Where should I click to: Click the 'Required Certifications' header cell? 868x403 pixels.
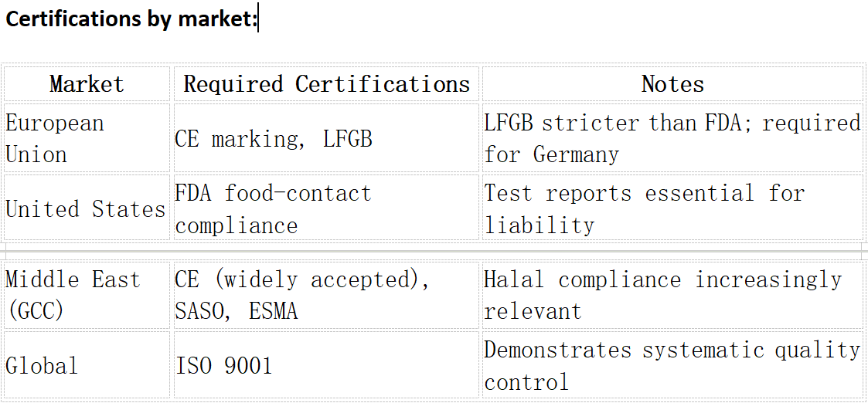pyautogui.click(x=327, y=84)
